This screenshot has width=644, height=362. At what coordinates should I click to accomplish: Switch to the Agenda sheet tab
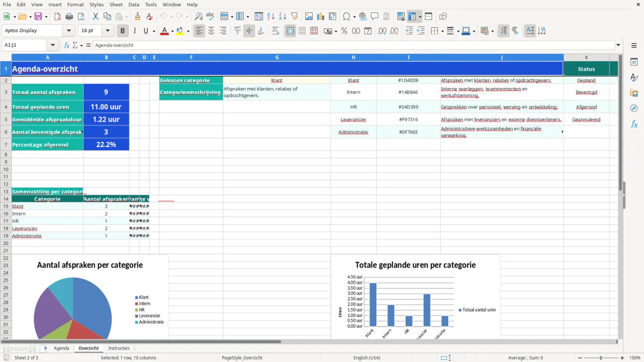point(61,348)
